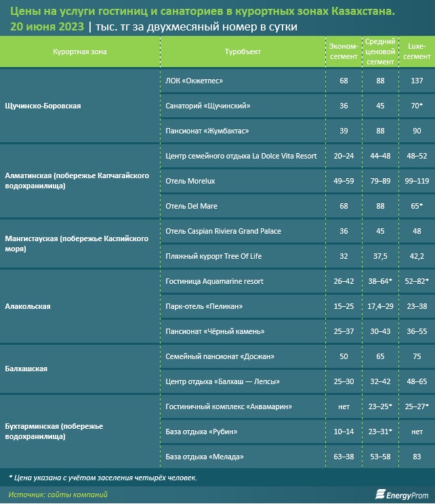Click Luxe price 52–82* for Aquamarine resort
This screenshot has width=435, height=504.
[417, 281]
